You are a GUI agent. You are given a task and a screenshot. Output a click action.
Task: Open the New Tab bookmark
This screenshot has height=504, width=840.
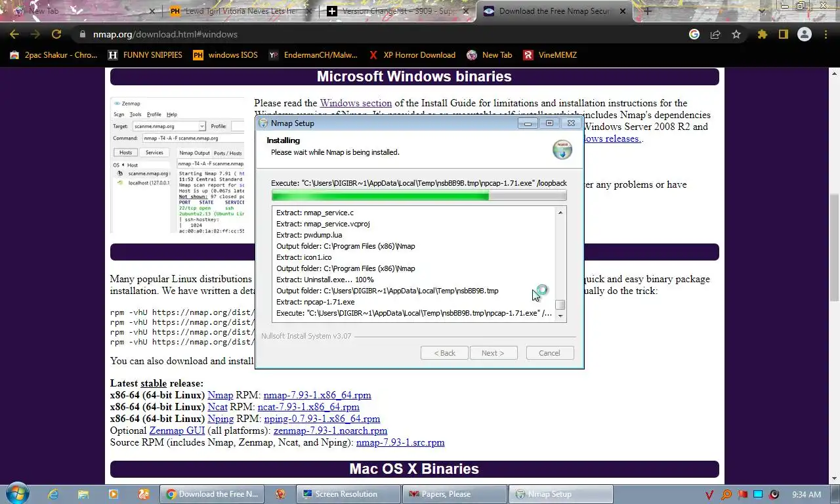[490, 55]
